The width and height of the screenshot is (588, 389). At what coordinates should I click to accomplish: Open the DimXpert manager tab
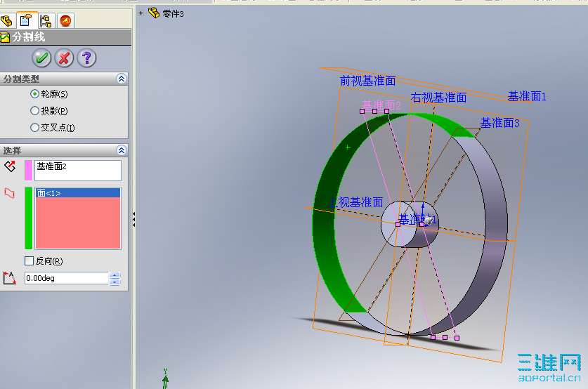(x=65, y=21)
